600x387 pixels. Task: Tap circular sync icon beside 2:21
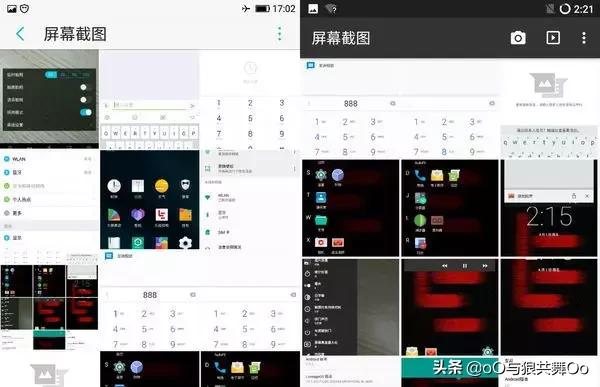565,9
